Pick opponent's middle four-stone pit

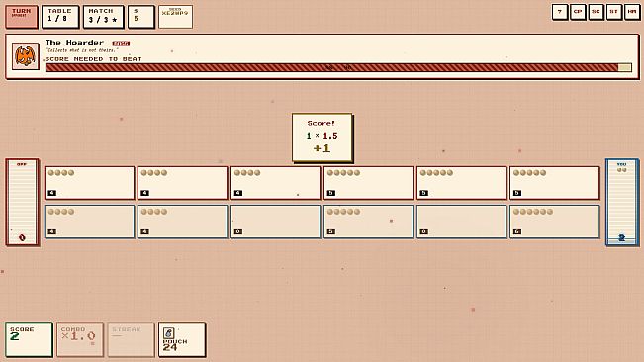click(x=182, y=183)
